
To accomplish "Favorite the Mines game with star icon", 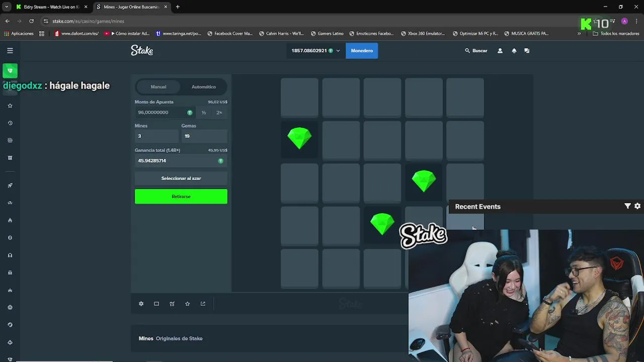I will (x=187, y=304).
